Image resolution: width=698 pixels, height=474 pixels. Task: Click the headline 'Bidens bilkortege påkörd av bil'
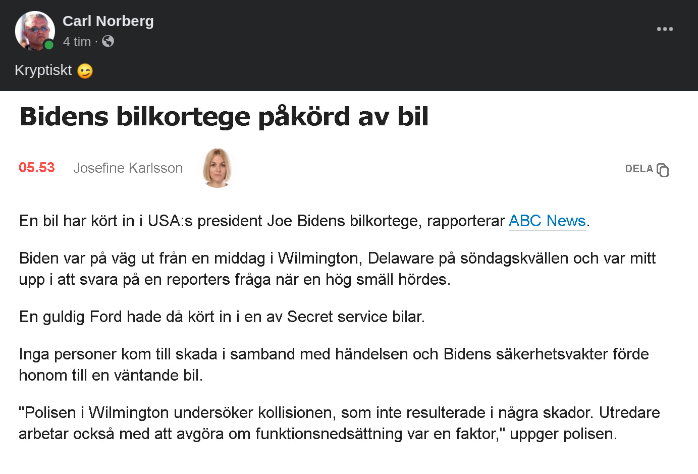pos(224,116)
